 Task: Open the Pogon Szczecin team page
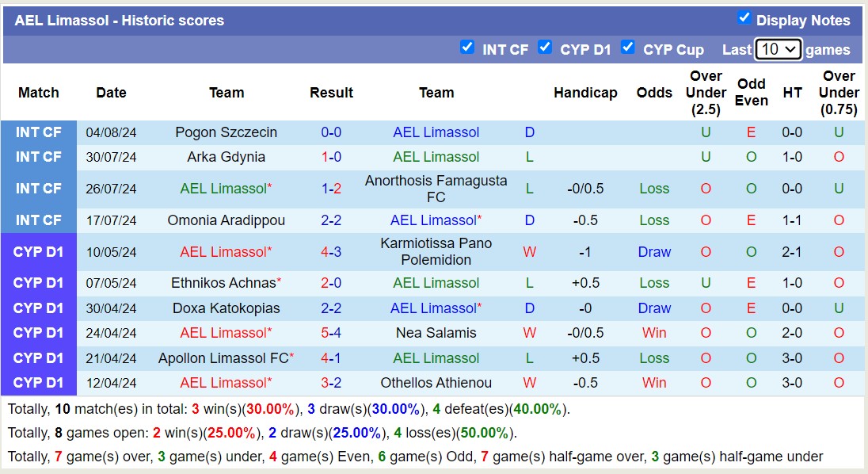tap(226, 132)
